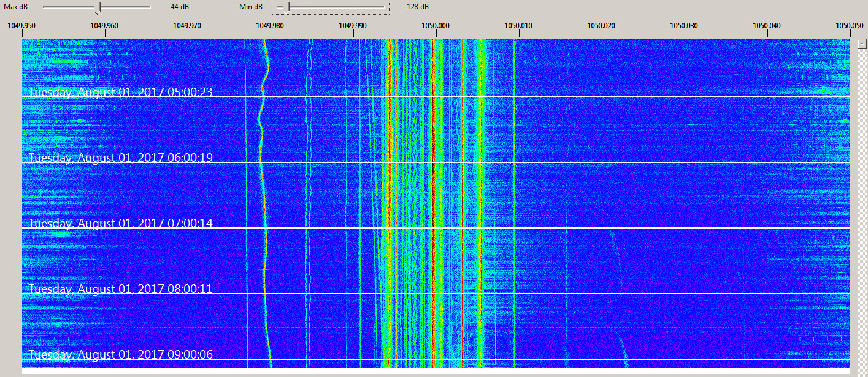Viewport: 868px width, 377px height.
Task: Click the -44 dB value label
Action: (177, 7)
